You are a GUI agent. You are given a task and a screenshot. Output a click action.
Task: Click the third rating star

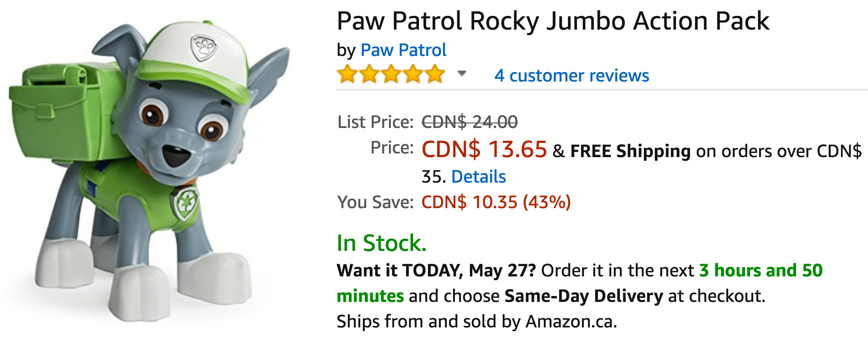click(x=391, y=74)
